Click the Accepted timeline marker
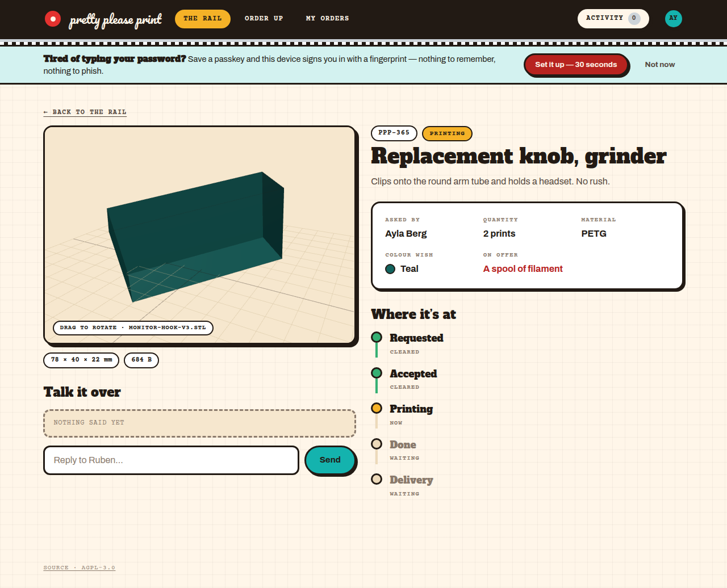This screenshot has height=588, width=727. [x=377, y=373]
